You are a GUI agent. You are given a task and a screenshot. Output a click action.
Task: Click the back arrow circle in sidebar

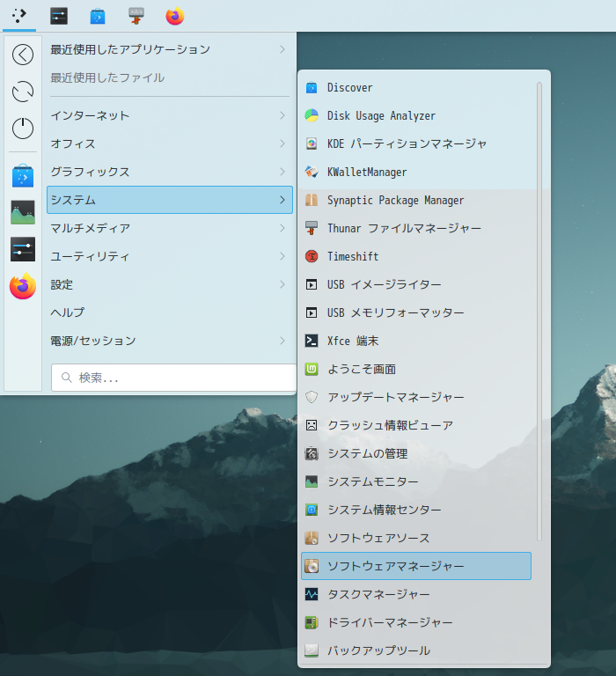(x=23, y=55)
